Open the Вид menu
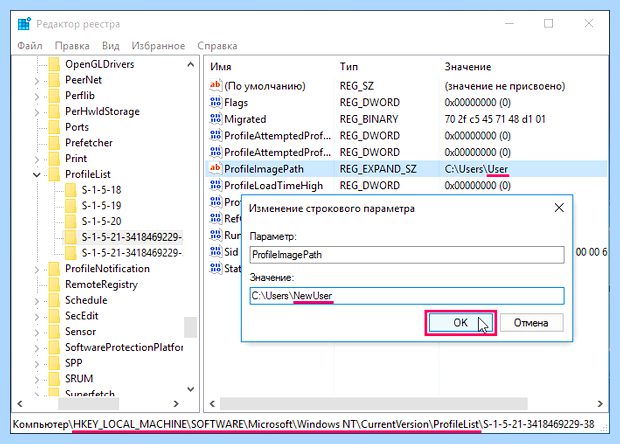This screenshot has width=620, height=444. (x=111, y=46)
